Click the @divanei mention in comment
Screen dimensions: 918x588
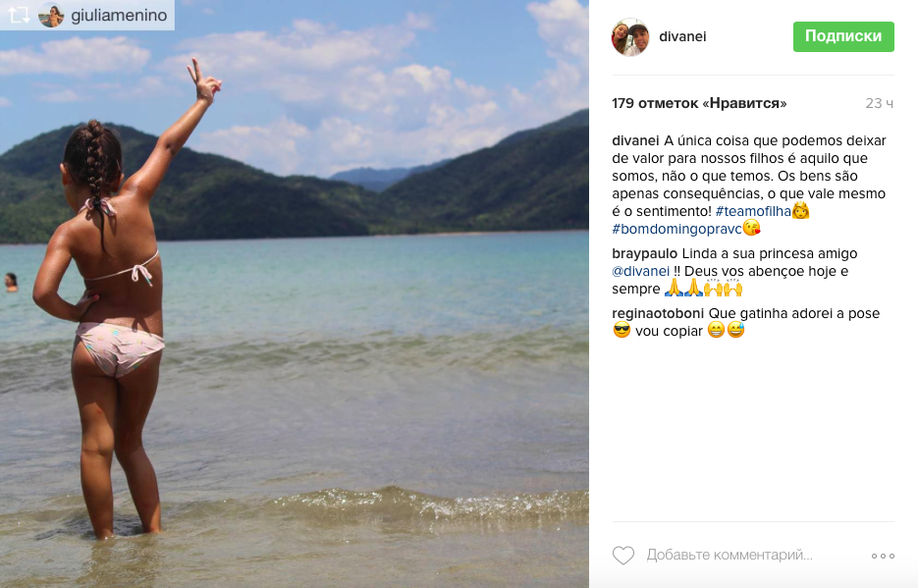(x=640, y=271)
